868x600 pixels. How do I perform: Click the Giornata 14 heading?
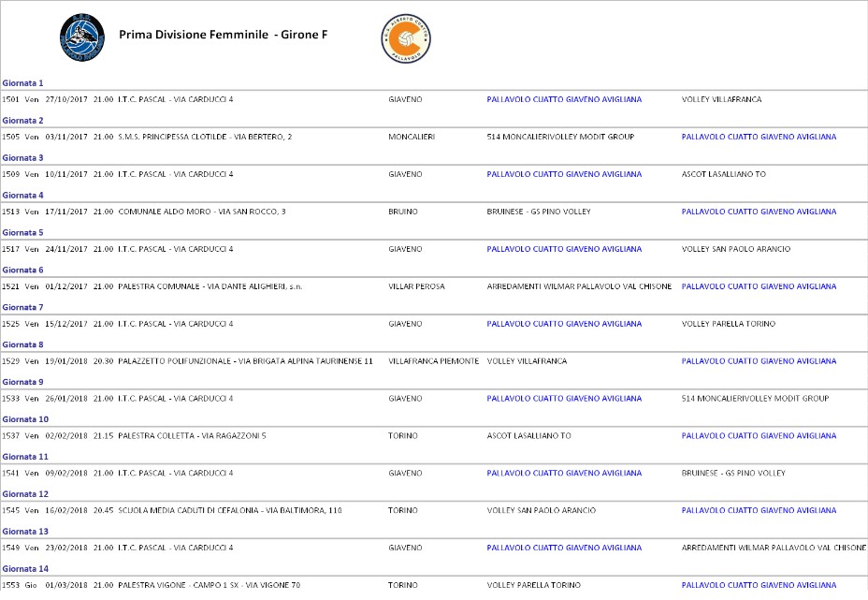[x=25, y=569]
